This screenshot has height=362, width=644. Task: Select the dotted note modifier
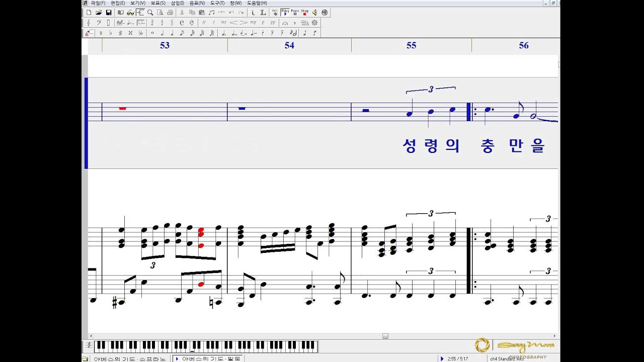coord(223,33)
